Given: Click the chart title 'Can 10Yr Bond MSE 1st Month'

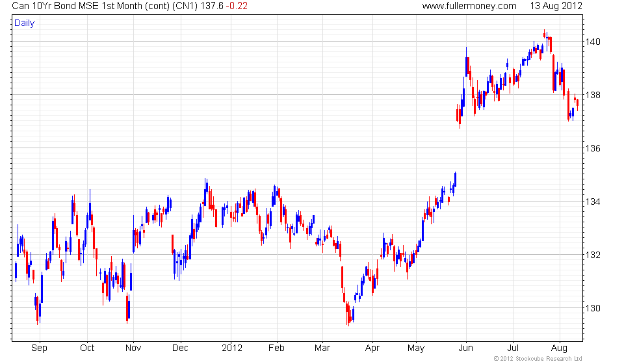Looking at the screenshot, I should [x=75, y=6].
